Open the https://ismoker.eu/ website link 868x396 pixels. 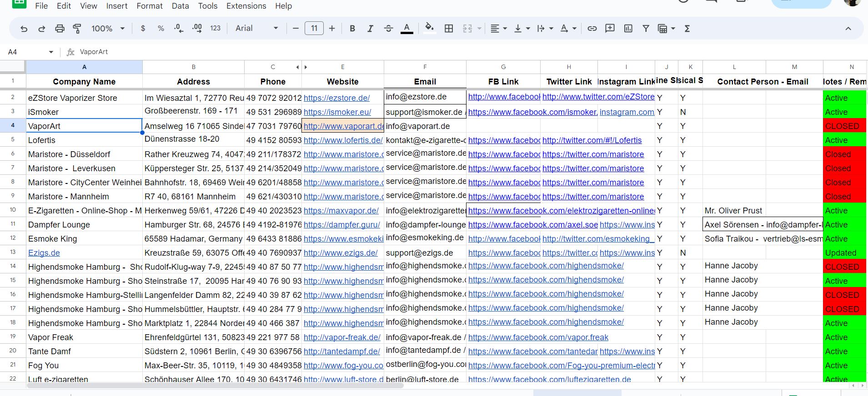[x=337, y=112]
